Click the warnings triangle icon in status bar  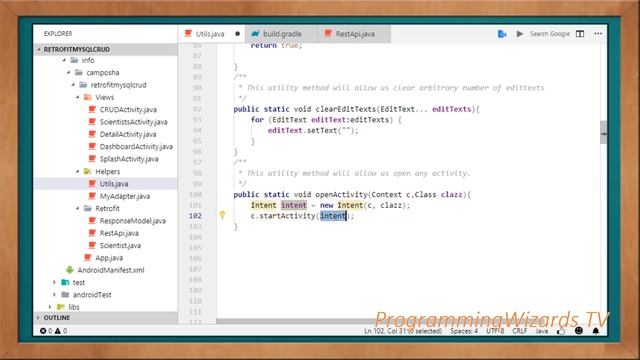pyautogui.click(x=58, y=331)
